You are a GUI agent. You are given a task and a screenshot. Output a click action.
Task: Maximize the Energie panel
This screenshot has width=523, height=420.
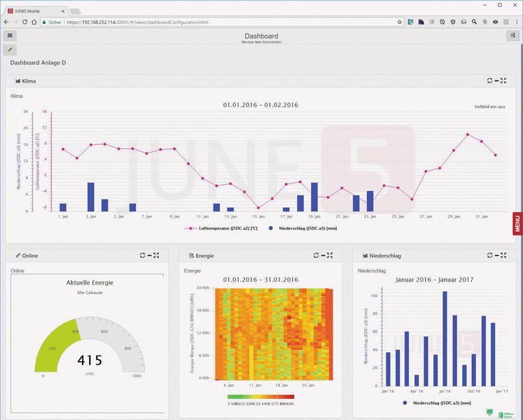[x=330, y=255]
